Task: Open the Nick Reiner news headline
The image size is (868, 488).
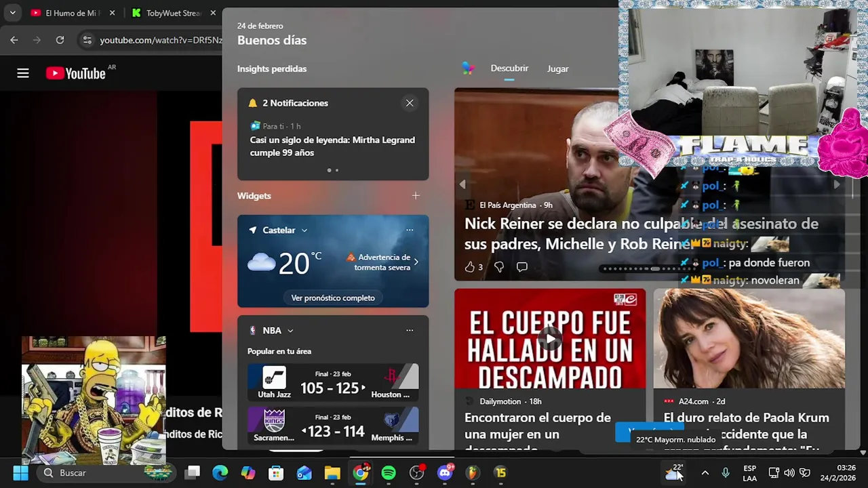Action: 641,233
